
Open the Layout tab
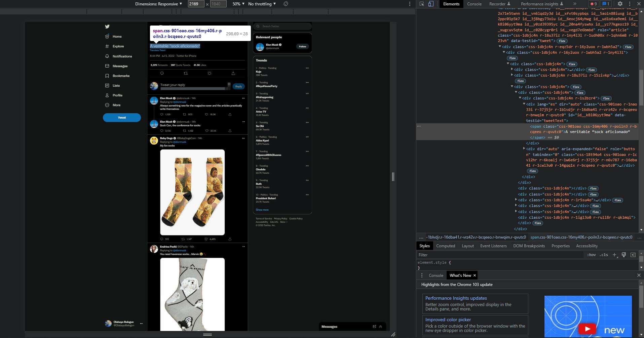[x=468, y=246]
